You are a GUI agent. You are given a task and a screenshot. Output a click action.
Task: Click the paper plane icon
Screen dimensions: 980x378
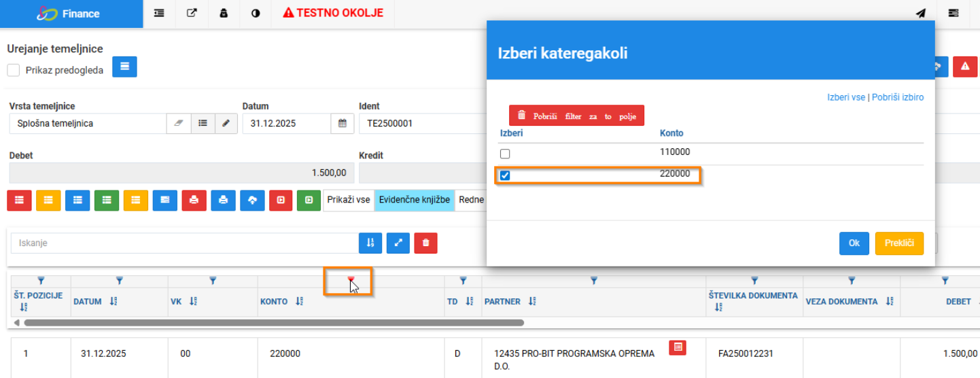tap(920, 13)
